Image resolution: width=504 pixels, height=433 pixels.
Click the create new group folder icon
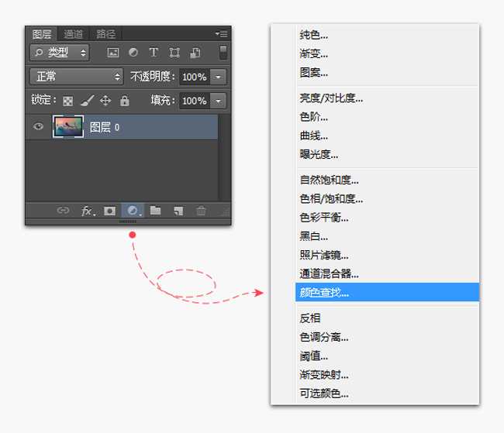[x=155, y=211]
